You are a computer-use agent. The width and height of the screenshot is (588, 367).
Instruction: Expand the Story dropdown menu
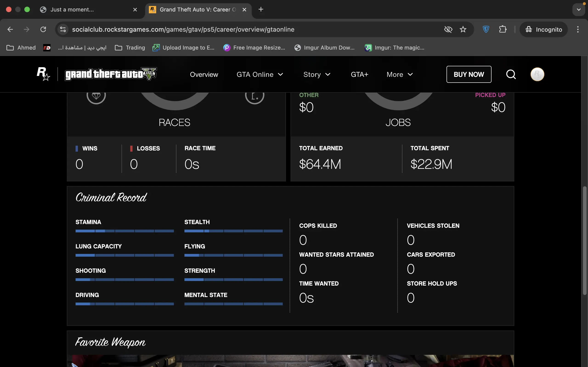[x=317, y=74]
